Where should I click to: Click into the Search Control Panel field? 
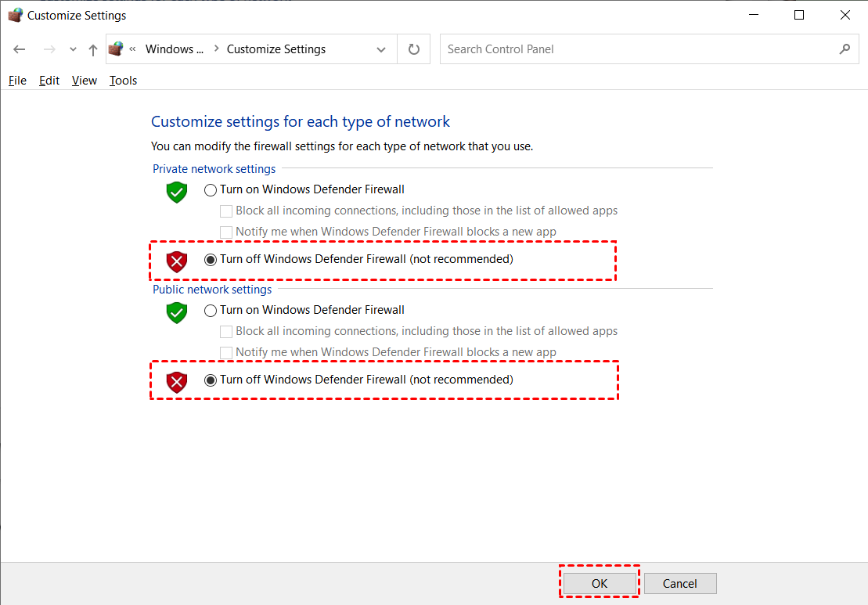[x=638, y=49]
